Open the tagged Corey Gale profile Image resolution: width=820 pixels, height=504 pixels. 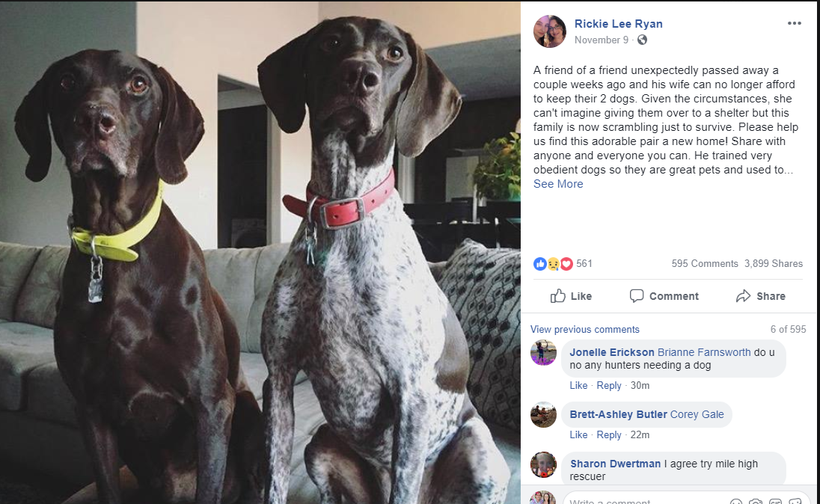point(697,414)
